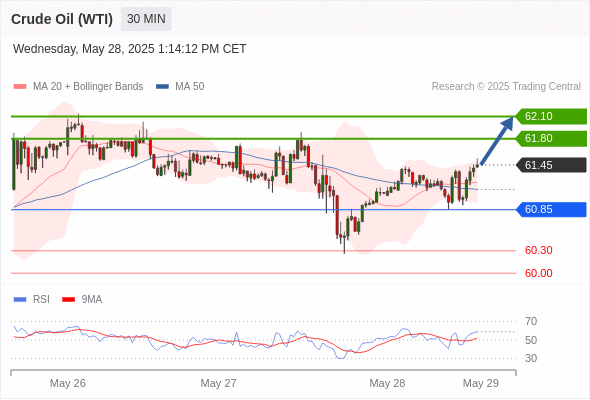Click the RSI legend blue swatch
Image resolution: width=590 pixels, height=400 pixels.
(x=20, y=300)
